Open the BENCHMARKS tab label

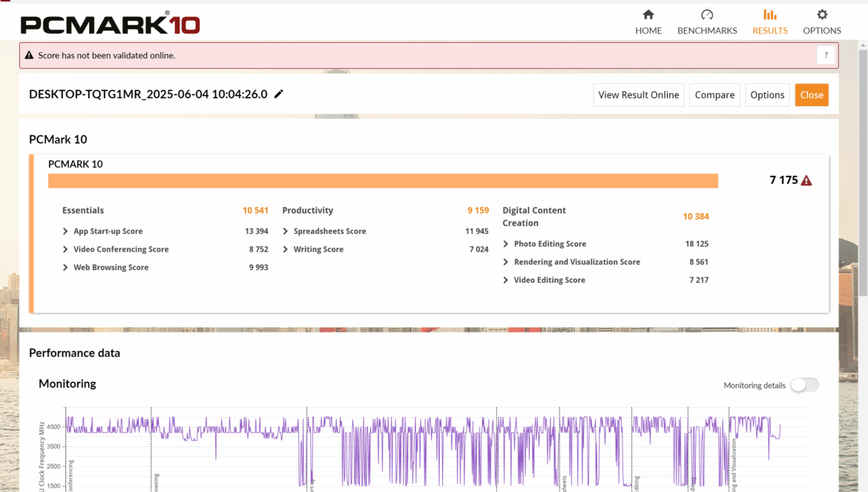[x=707, y=30]
